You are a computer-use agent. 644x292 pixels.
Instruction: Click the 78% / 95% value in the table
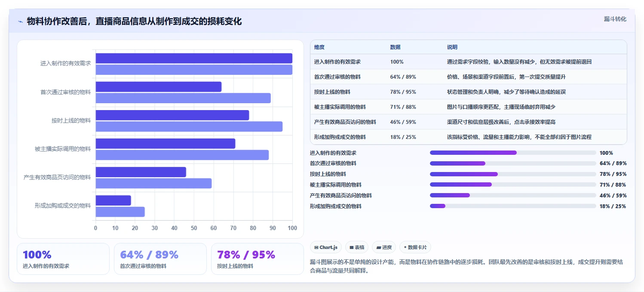[x=403, y=92]
